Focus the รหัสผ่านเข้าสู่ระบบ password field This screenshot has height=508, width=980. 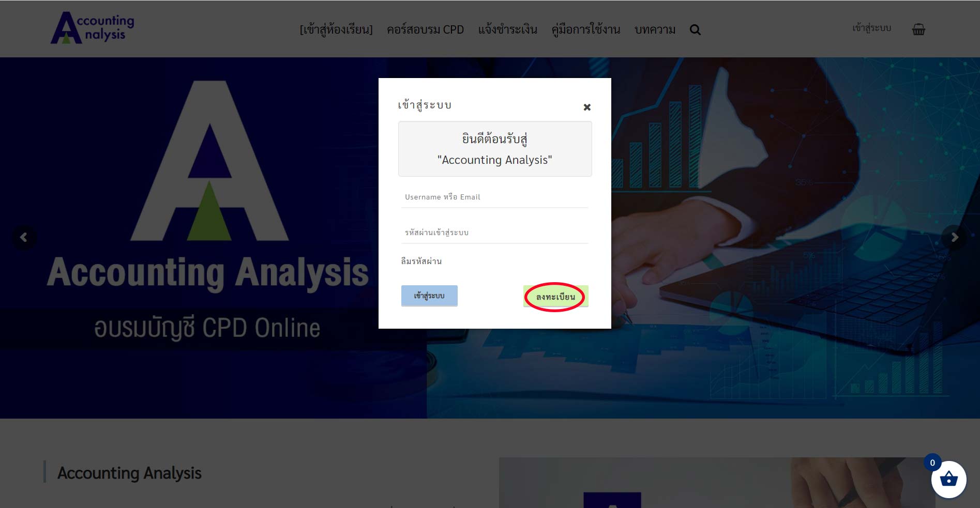(495, 233)
